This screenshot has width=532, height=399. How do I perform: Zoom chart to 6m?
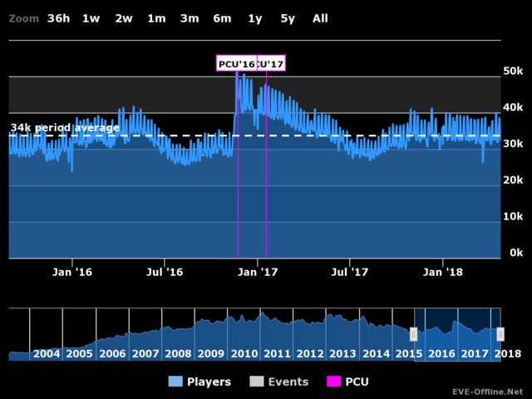point(222,18)
